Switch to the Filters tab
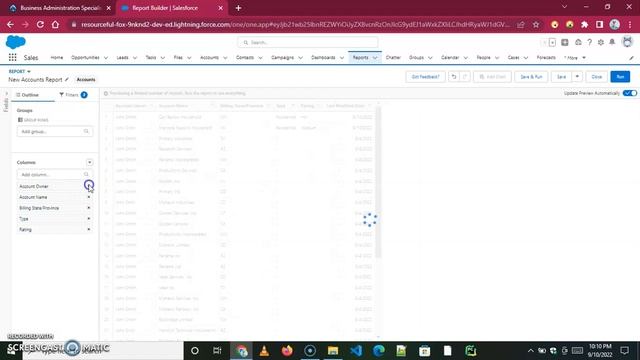The image size is (640, 360). [x=73, y=95]
